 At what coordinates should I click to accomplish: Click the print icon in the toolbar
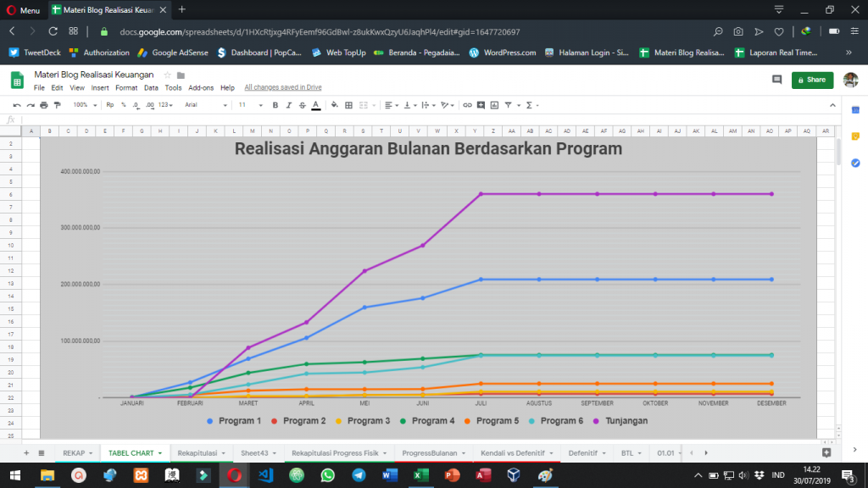[44, 105]
